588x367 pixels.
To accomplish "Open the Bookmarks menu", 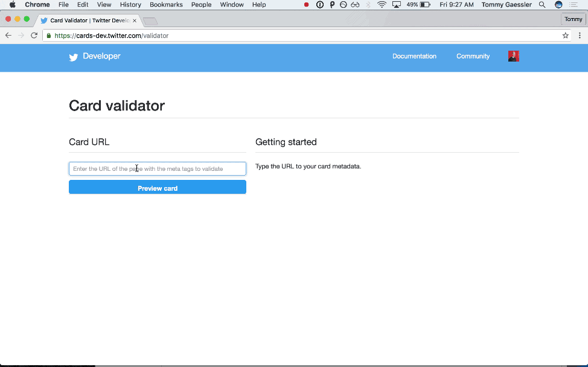I will tap(166, 4).
